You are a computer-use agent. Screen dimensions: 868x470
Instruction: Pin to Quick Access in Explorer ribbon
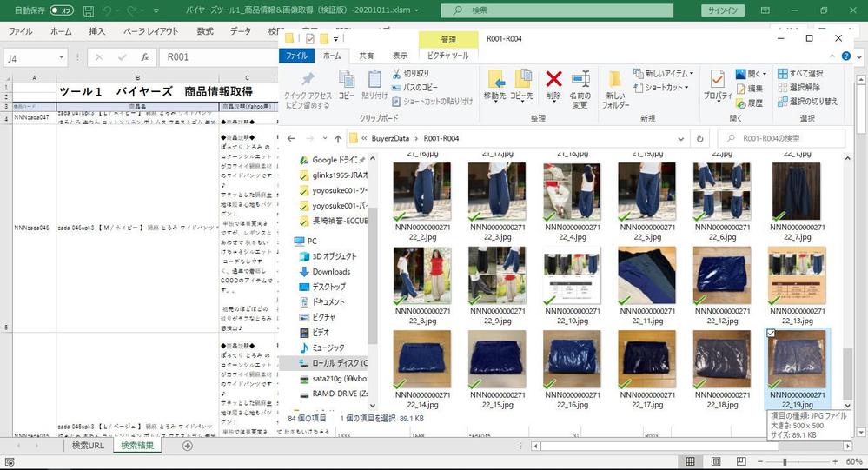[308, 89]
